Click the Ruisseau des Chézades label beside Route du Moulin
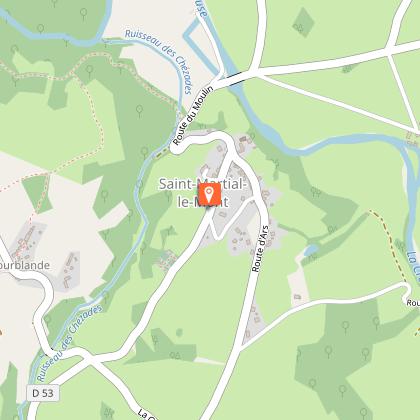This screenshot has height=420, width=420. [159, 61]
